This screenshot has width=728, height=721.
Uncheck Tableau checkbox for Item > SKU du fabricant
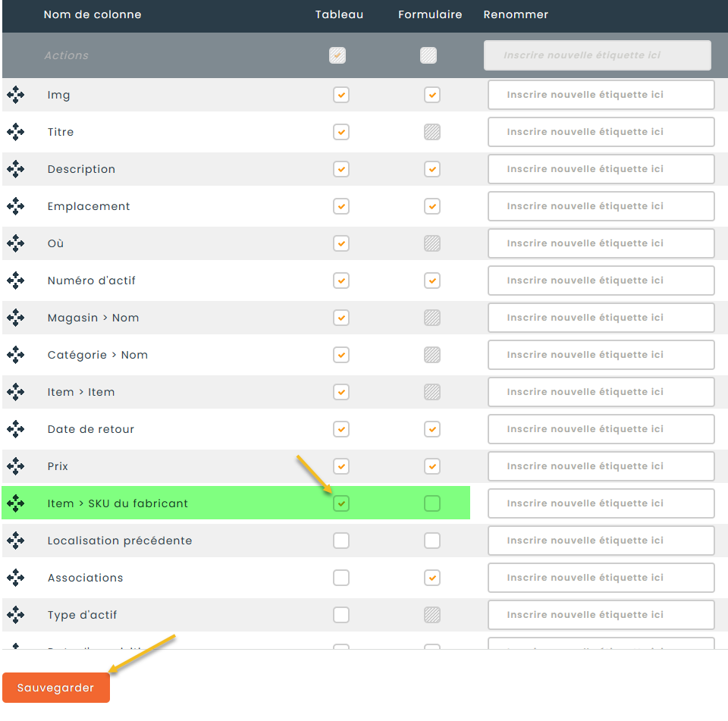coord(341,503)
